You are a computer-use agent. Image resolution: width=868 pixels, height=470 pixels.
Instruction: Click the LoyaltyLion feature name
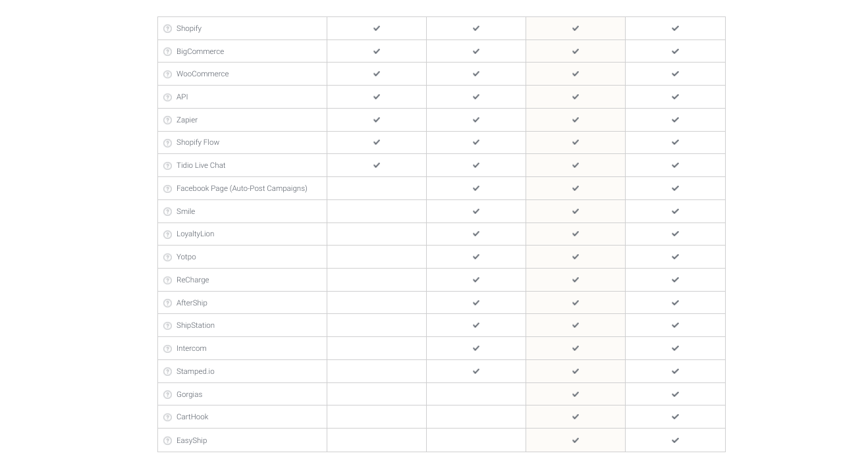(195, 234)
